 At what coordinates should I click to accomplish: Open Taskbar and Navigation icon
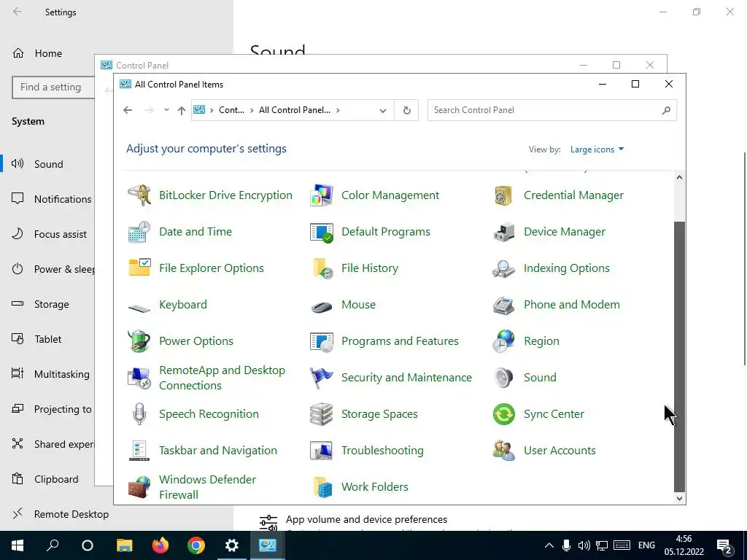tap(139, 451)
